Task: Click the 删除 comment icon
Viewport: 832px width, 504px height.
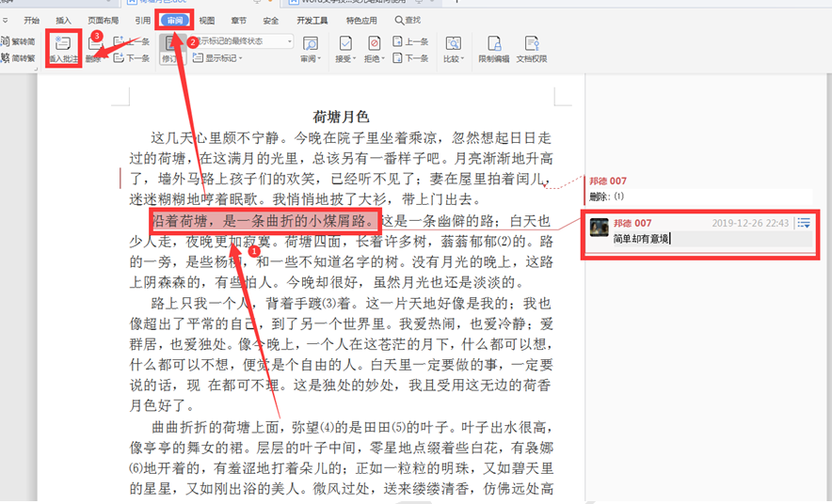Action: 95,45
